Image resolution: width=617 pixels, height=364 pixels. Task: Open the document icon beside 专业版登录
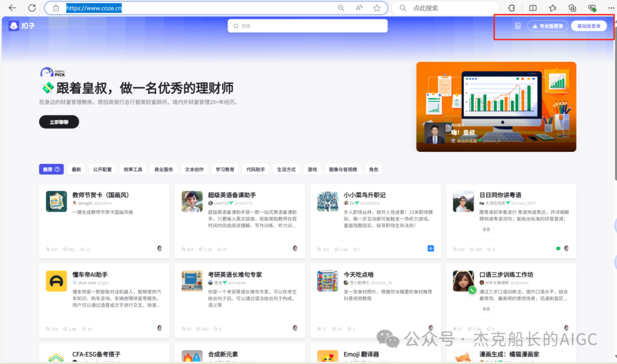pyautogui.click(x=518, y=26)
